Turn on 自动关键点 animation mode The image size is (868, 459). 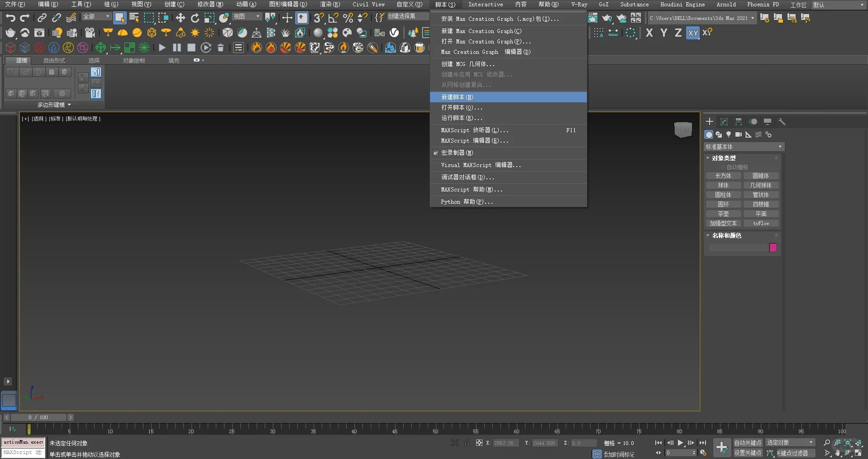[748, 442]
